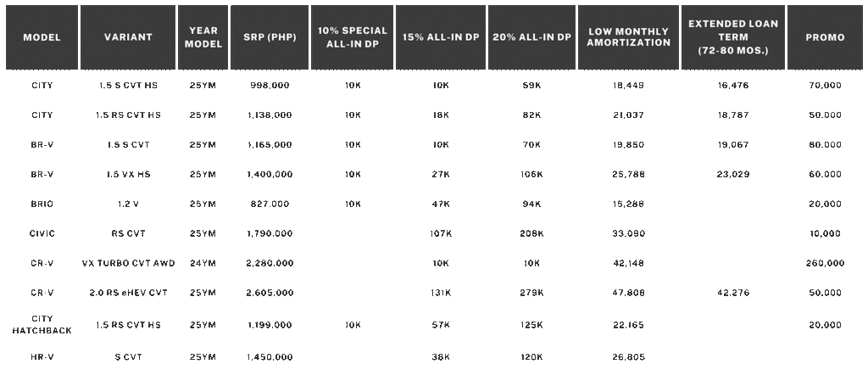Select the 42,276 extended loan value

(733, 293)
